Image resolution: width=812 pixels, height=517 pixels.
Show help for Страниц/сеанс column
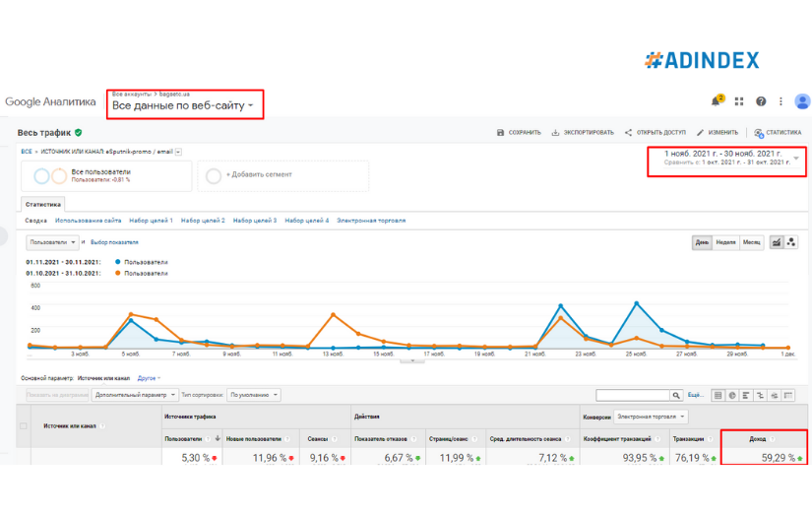point(474,439)
